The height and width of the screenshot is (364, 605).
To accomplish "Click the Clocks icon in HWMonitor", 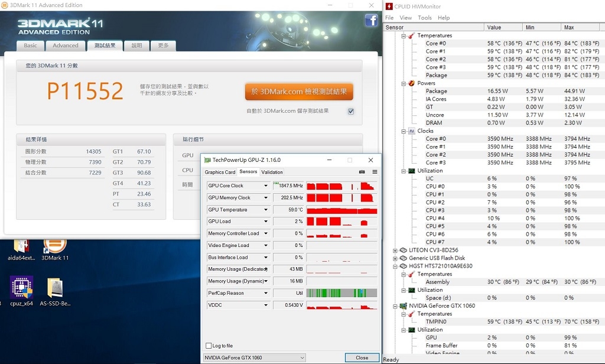I will (411, 131).
